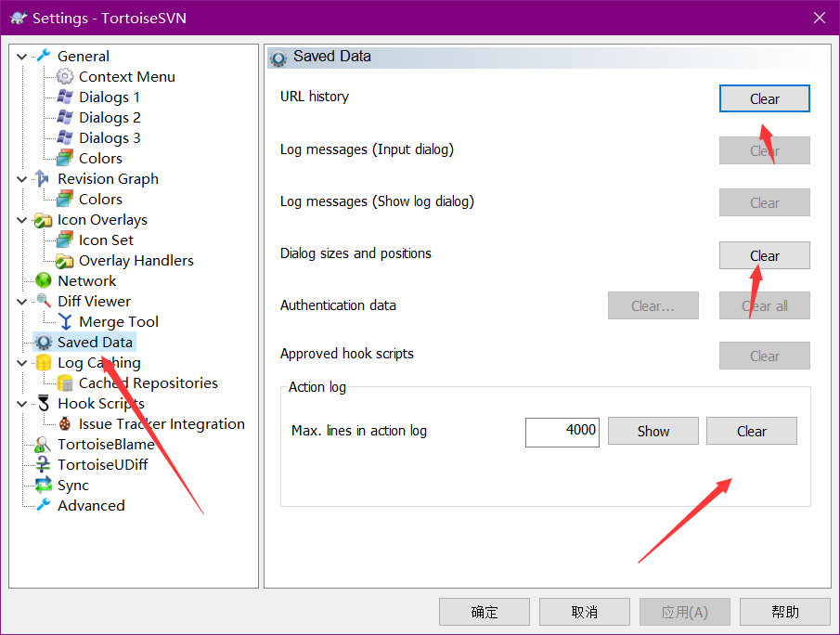
Task: Open the TortoiseBlame settings page
Action: click(106, 445)
